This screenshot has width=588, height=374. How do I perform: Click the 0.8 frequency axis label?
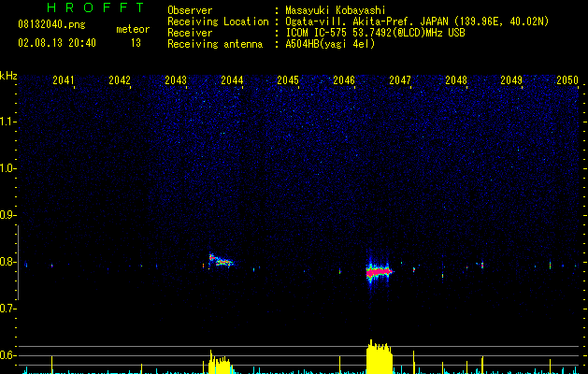[7, 262]
